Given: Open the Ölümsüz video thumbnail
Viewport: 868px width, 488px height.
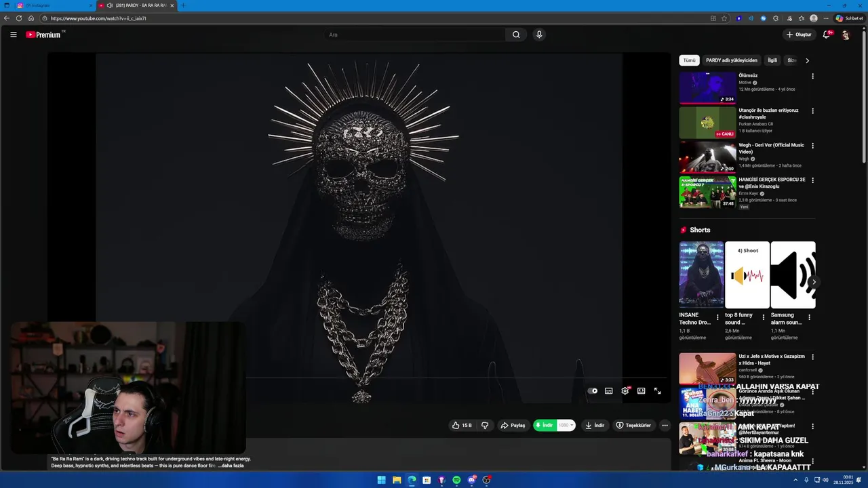Looking at the screenshot, I should tap(707, 87).
